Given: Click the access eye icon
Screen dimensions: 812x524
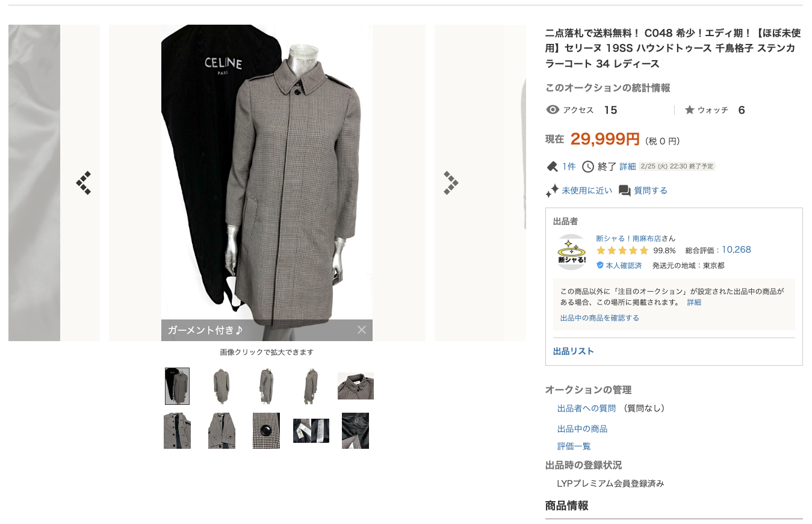Looking at the screenshot, I should pos(553,110).
